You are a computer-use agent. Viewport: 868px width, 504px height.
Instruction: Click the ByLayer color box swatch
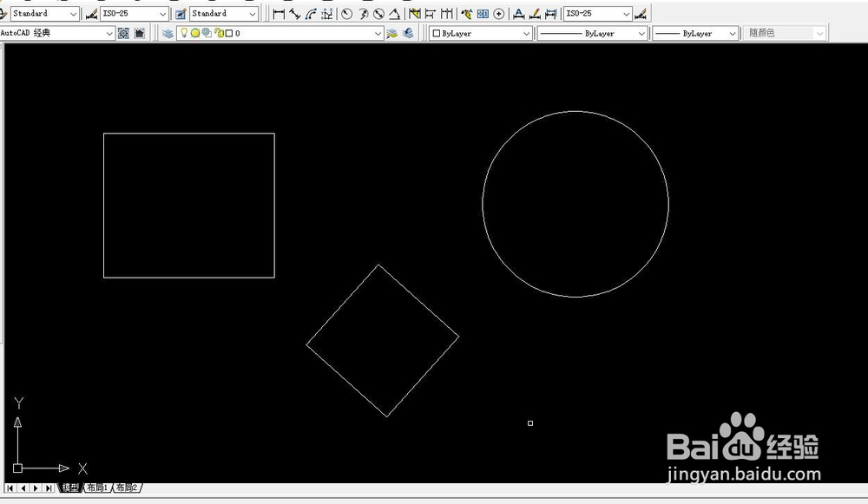(x=437, y=33)
